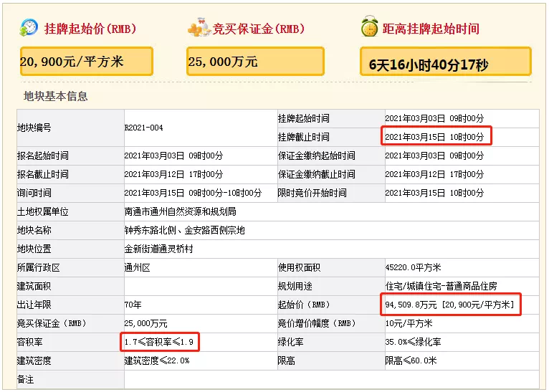
Task: Click the 使用权面积 label
Action: [x=300, y=268]
